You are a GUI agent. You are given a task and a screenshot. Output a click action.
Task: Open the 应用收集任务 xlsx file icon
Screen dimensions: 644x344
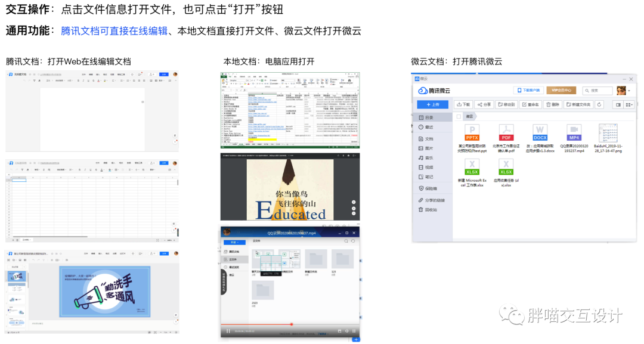pyautogui.click(x=506, y=168)
